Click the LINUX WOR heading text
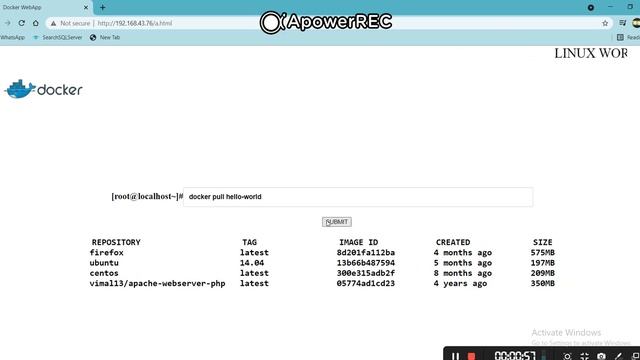 [x=591, y=53]
